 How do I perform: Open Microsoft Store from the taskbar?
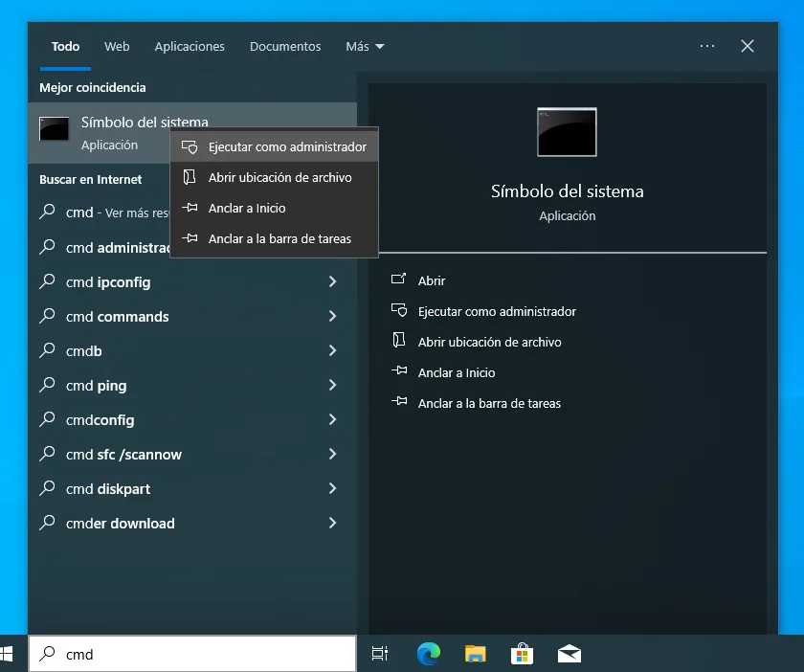(522, 654)
